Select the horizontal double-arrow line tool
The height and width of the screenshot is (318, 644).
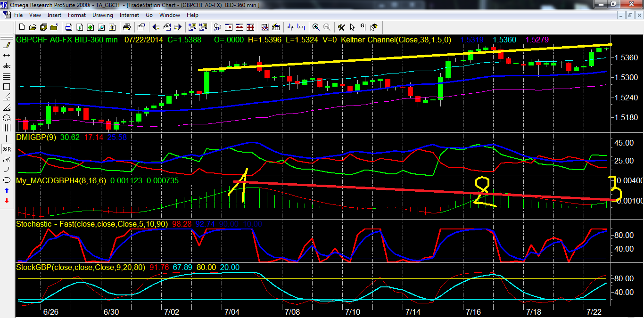point(7,56)
